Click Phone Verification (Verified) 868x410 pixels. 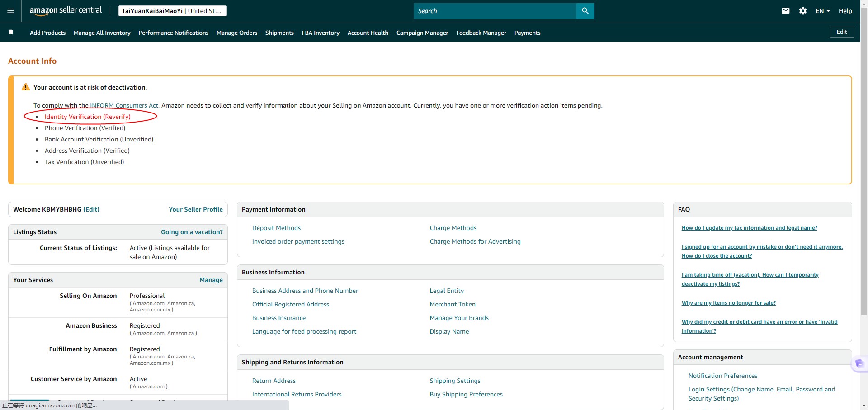click(x=85, y=128)
